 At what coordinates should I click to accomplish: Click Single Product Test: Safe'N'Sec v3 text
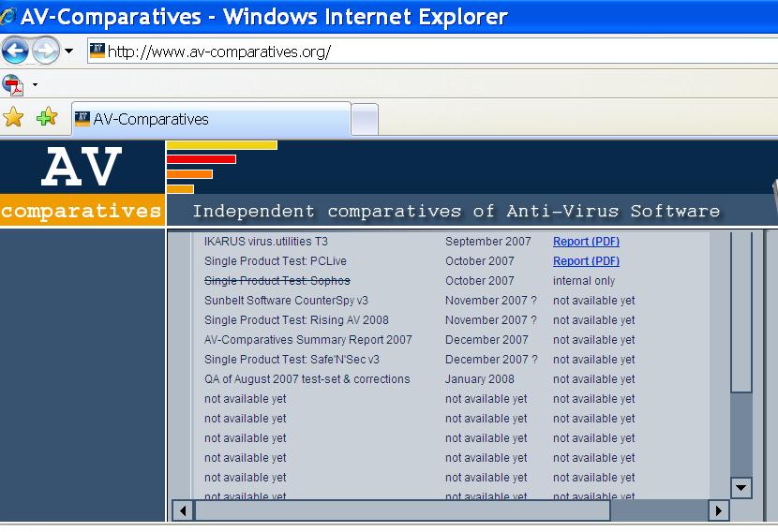(x=292, y=360)
